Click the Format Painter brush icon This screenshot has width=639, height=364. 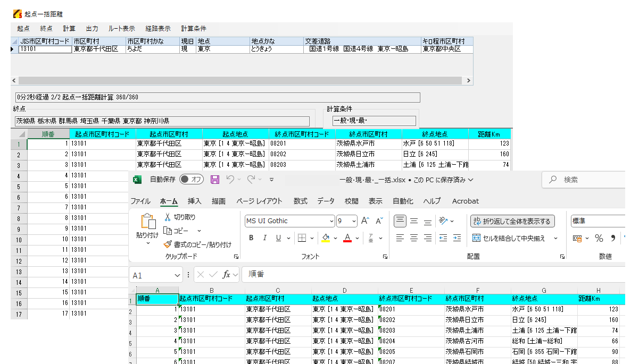click(168, 244)
